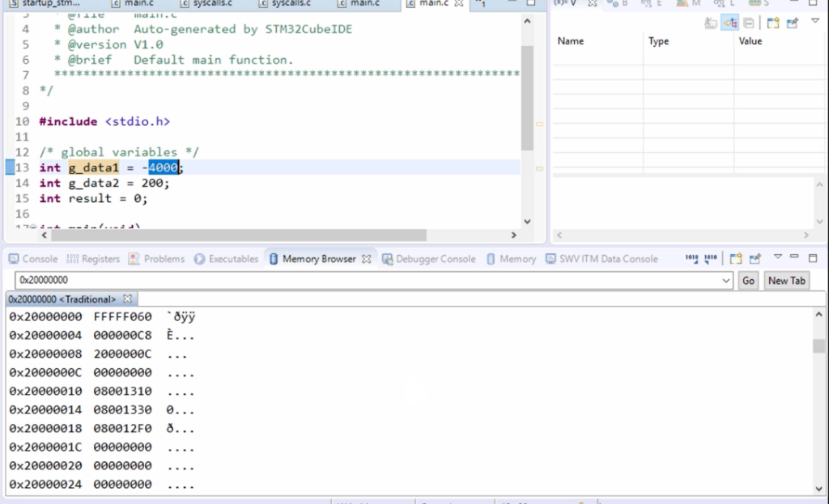829x504 pixels.
Task: Click memory value 08001330
Action: click(123, 409)
